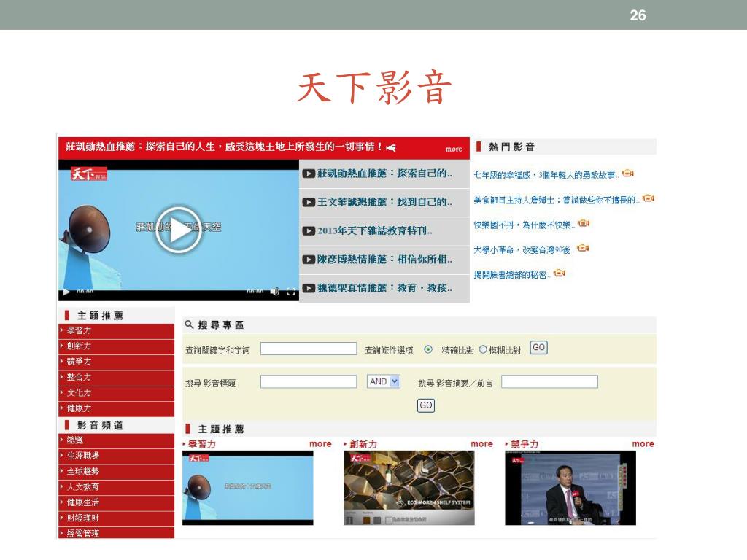Open 揭開臉書總部的秘密 link
Image resolution: width=747 pixels, height=560 pixels.
[x=511, y=275]
